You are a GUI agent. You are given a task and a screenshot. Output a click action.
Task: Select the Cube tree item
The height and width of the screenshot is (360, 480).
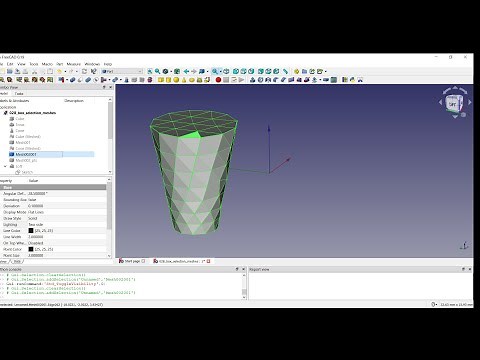click(x=20, y=119)
